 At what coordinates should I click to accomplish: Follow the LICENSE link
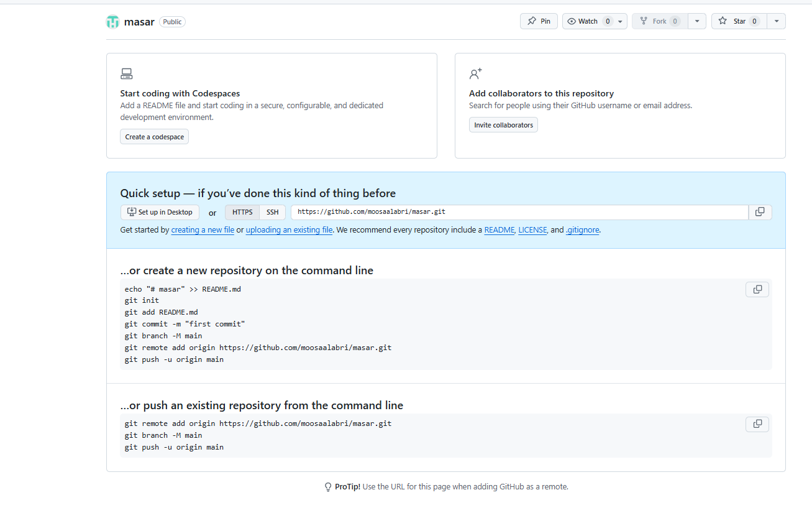coord(532,230)
